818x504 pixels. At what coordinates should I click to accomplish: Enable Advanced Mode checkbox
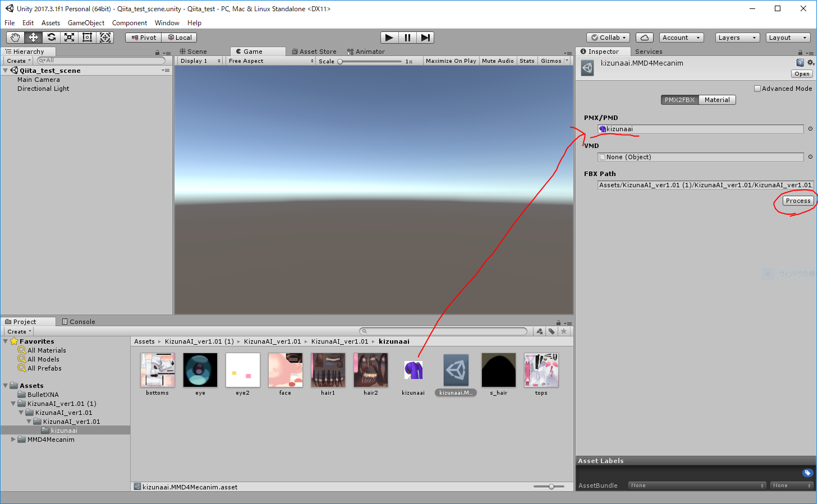(757, 88)
